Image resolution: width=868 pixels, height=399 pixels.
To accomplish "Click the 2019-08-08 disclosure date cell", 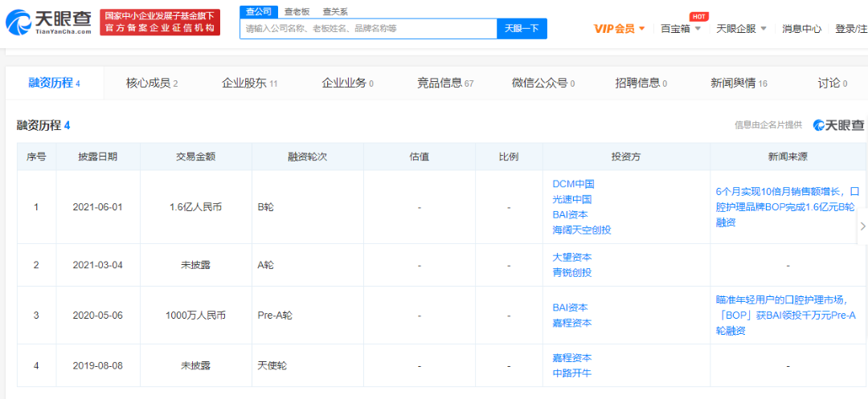I will tap(98, 365).
